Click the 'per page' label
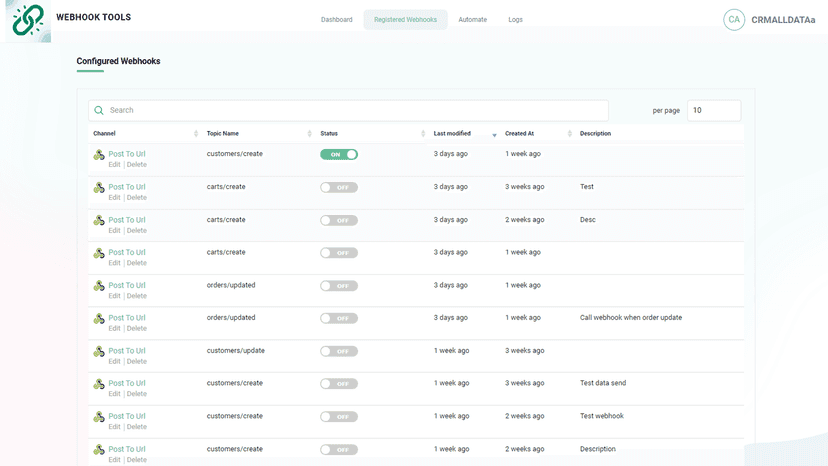828x466 pixels. (x=666, y=110)
